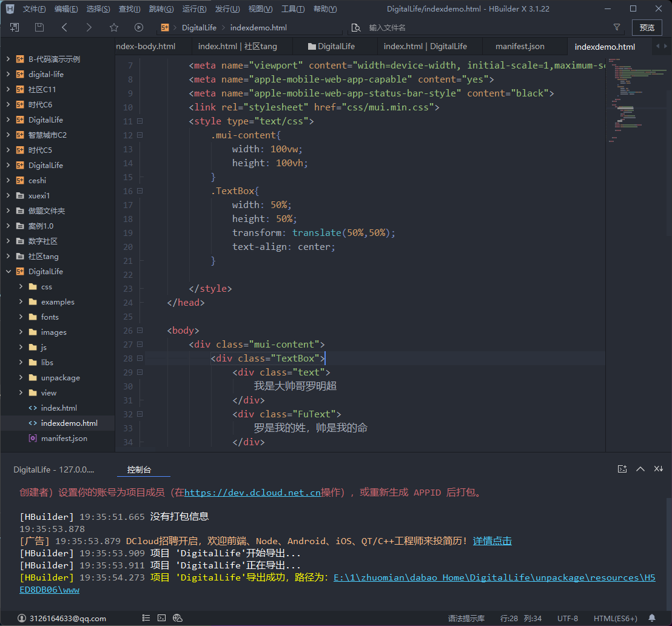Click the bookmark star icon

pos(114,27)
